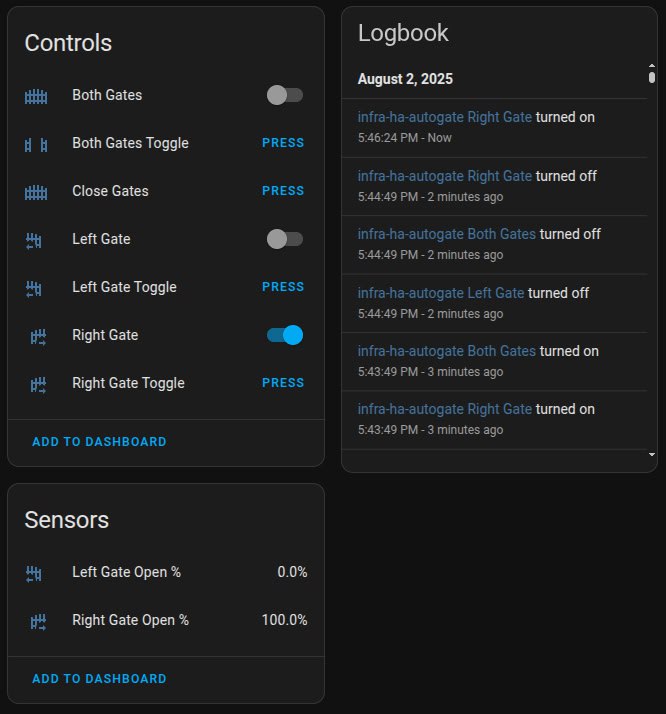Activate PRESS for Right Gate Toggle
Viewport: 666px width, 714px height.
[x=283, y=383]
